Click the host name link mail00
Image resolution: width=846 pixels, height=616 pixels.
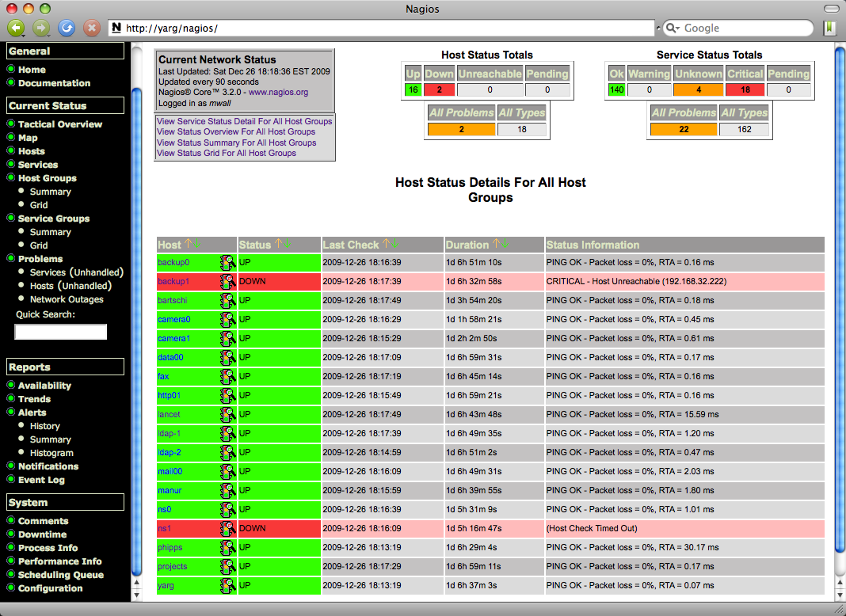pyautogui.click(x=170, y=471)
